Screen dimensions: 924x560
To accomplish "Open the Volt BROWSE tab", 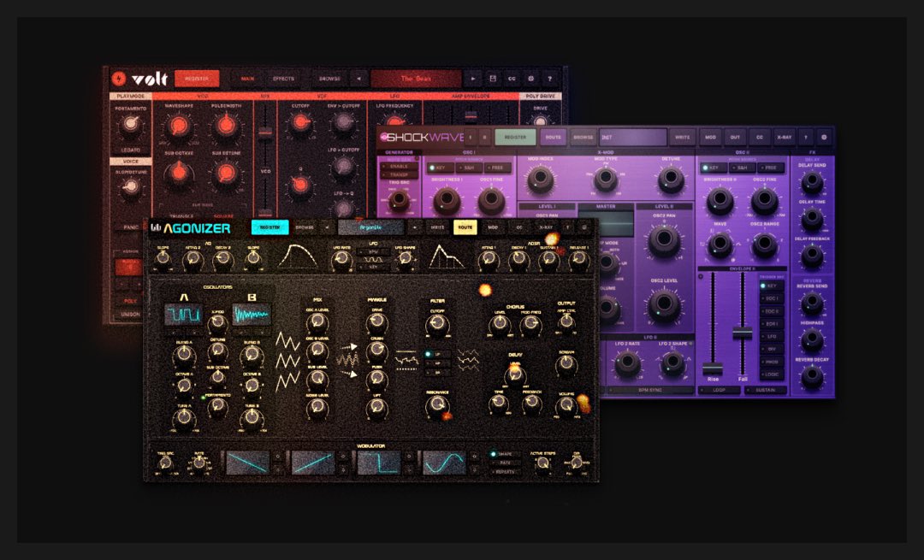I will pos(329,79).
